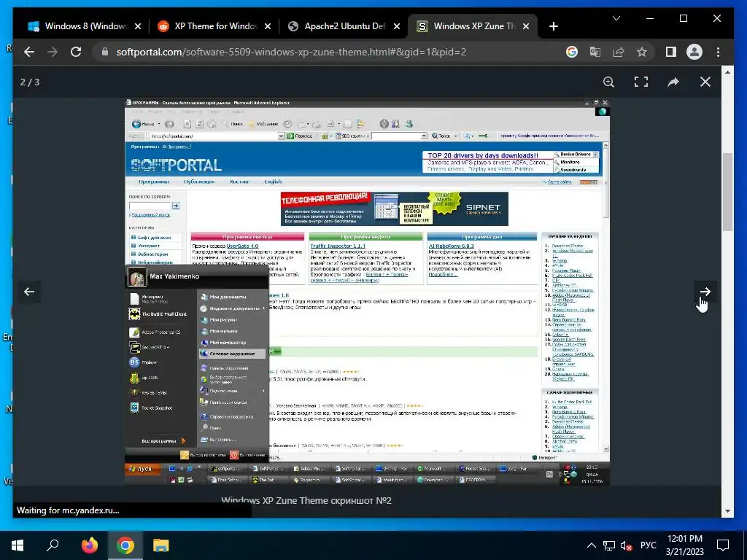
Task: View site information via the lock icon
Action: (105, 52)
